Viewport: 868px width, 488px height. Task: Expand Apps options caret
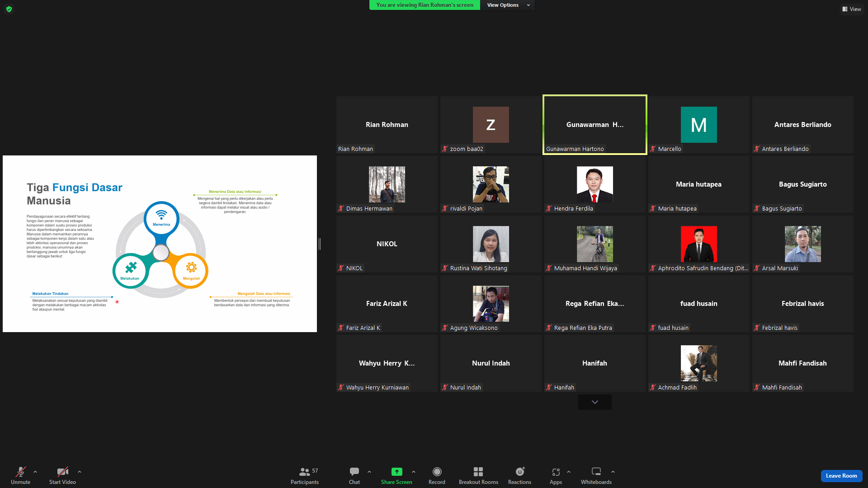[569, 472]
